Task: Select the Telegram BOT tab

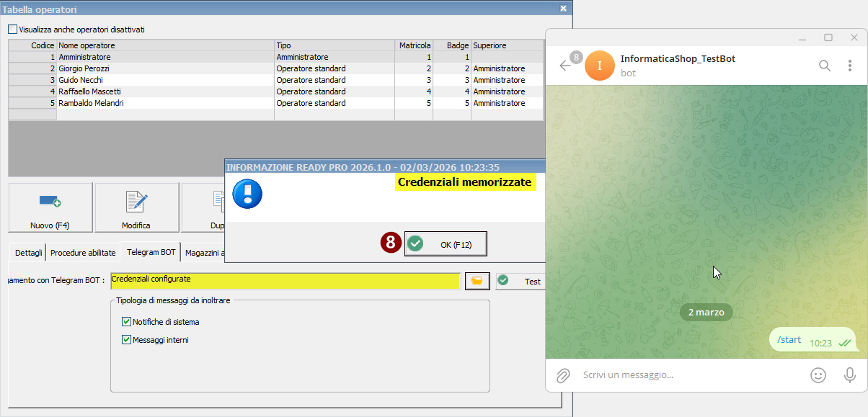Action: click(x=151, y=253)
